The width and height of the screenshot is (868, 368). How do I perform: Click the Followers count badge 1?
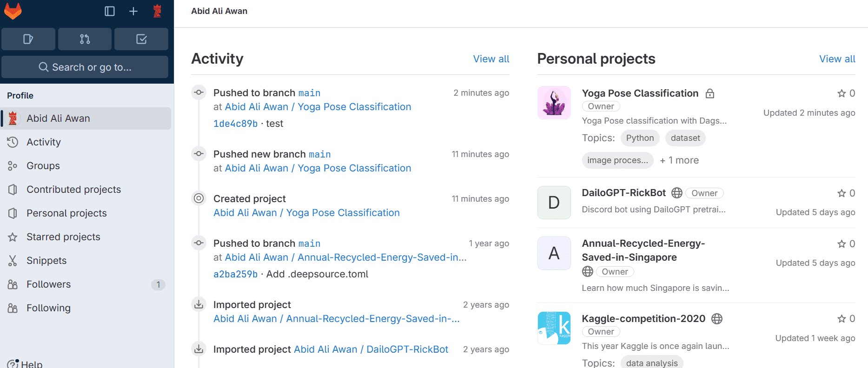tap(158, 285)
